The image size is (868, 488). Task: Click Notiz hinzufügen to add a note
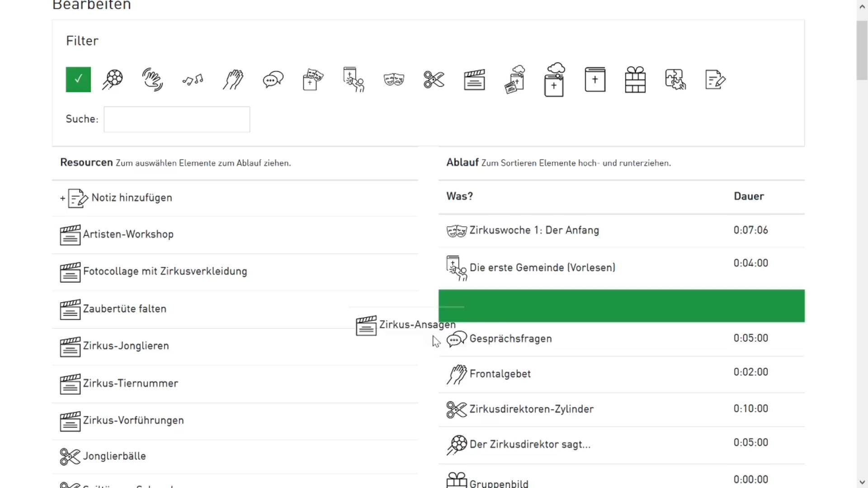point(131,198)
